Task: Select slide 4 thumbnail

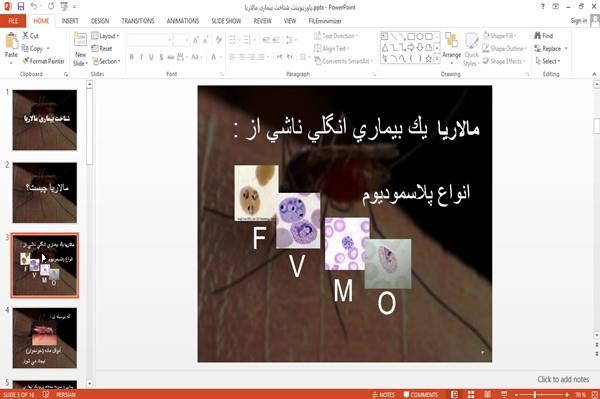Action: (x=45, y=338)
